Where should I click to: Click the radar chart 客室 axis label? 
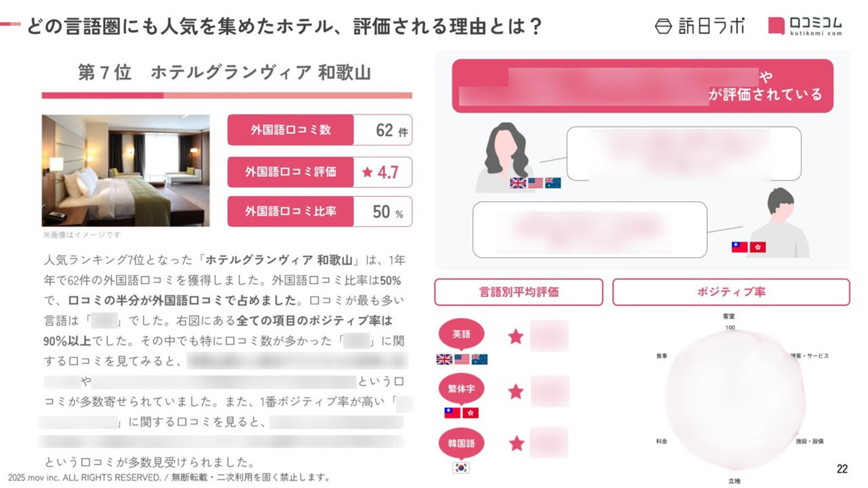coord(729,316)
